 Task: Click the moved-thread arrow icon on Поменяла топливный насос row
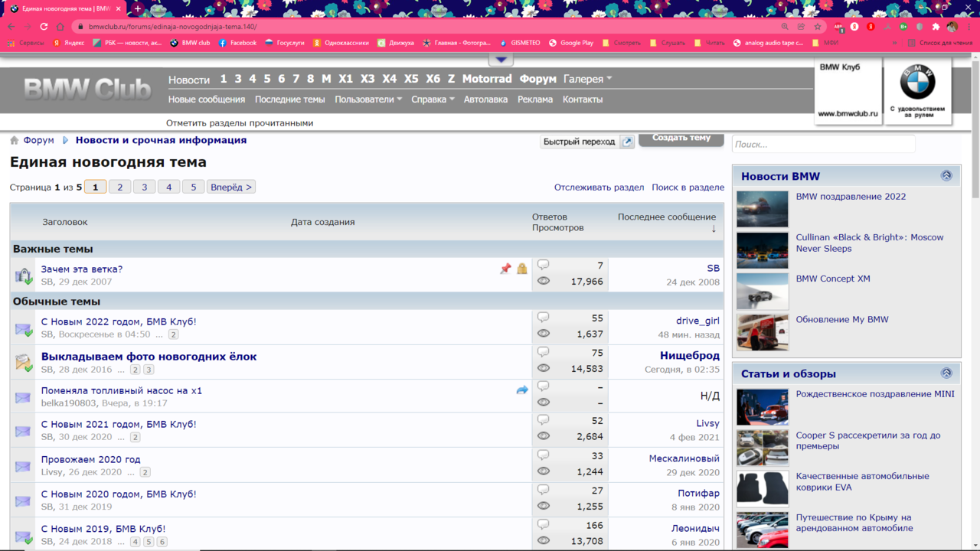click(x=522, y=390)
